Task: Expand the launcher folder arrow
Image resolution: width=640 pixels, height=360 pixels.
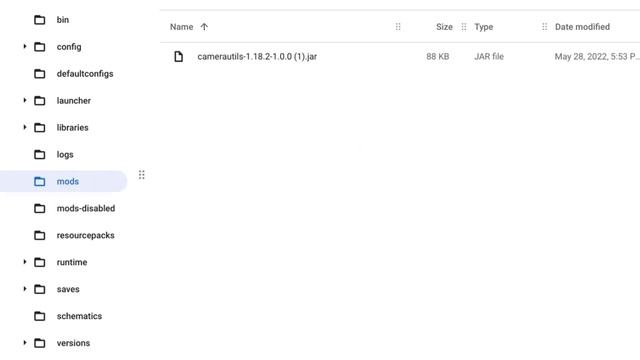Action: [24, 100]
